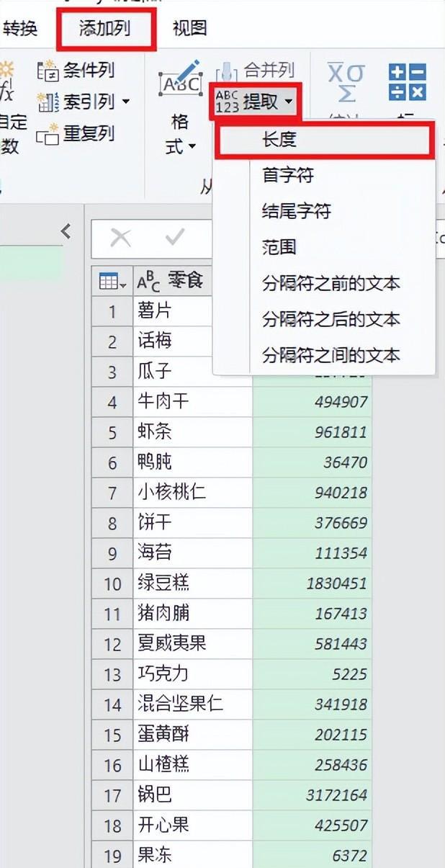Image resolution: width=445 pixels, height=868 pixels.
Task: Cancel formula with the X icon
Action: pyautogui.click(x=120, y=238)
